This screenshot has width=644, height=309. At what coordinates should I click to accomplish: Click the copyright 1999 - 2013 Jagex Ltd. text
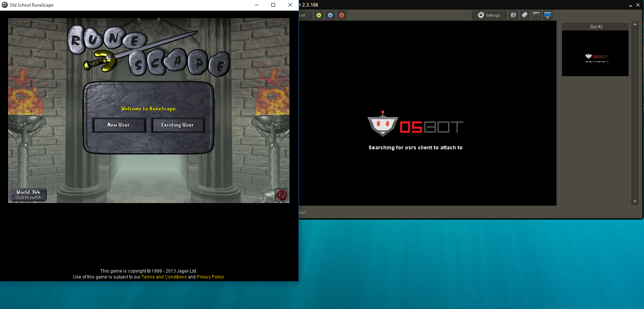pyautogui.click(x=149, y=271)
